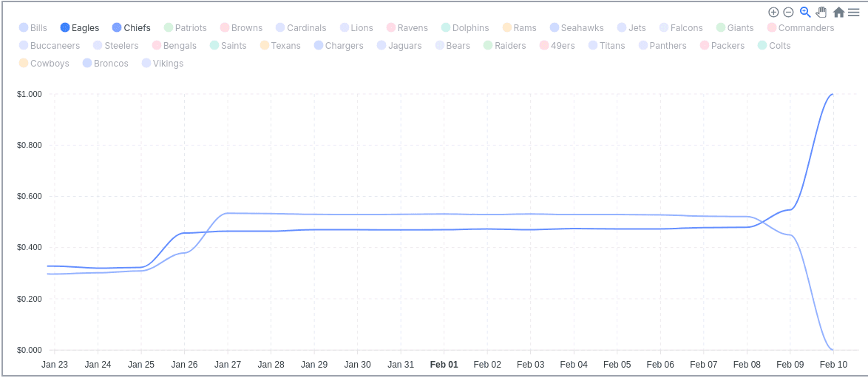Toggle the Bills series in legend
The width and height of the screenshot is (868, 378).
click(x=33, y=27)
